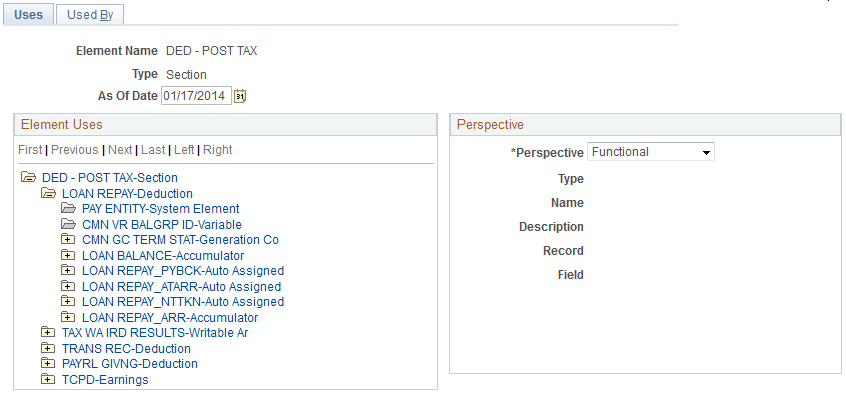Open the Perspective dropdown
The height and width of the screenshot is (395, 846).
tap(651, 152)
